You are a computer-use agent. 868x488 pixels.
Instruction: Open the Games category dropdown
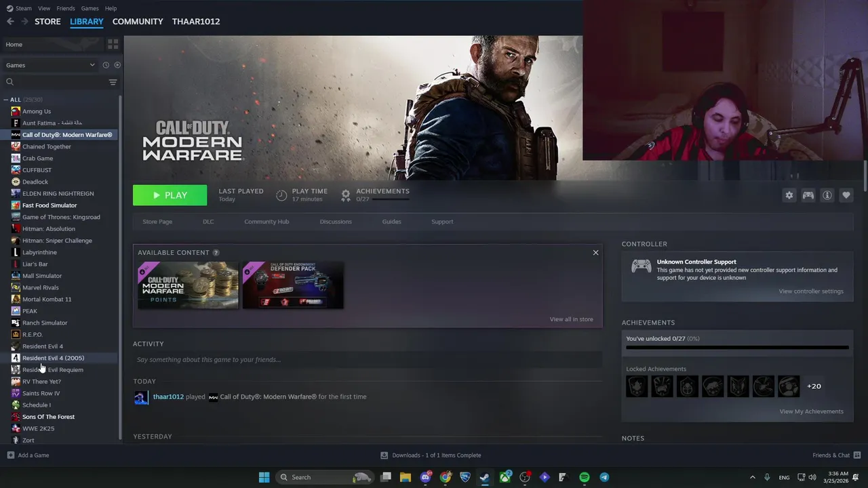coord(50,65)
